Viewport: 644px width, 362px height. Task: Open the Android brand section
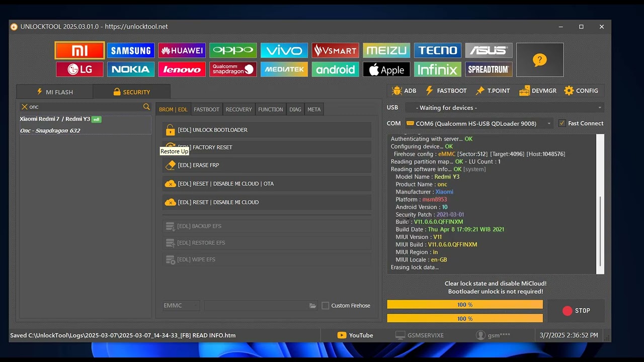coord(335,69)
